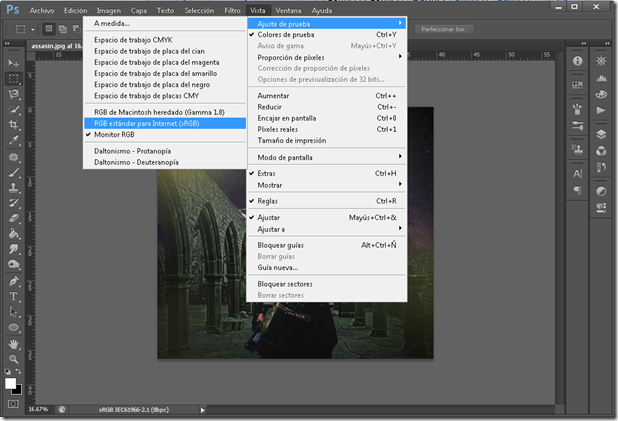
Task: Select the Smudge tool
Action: 14,249
